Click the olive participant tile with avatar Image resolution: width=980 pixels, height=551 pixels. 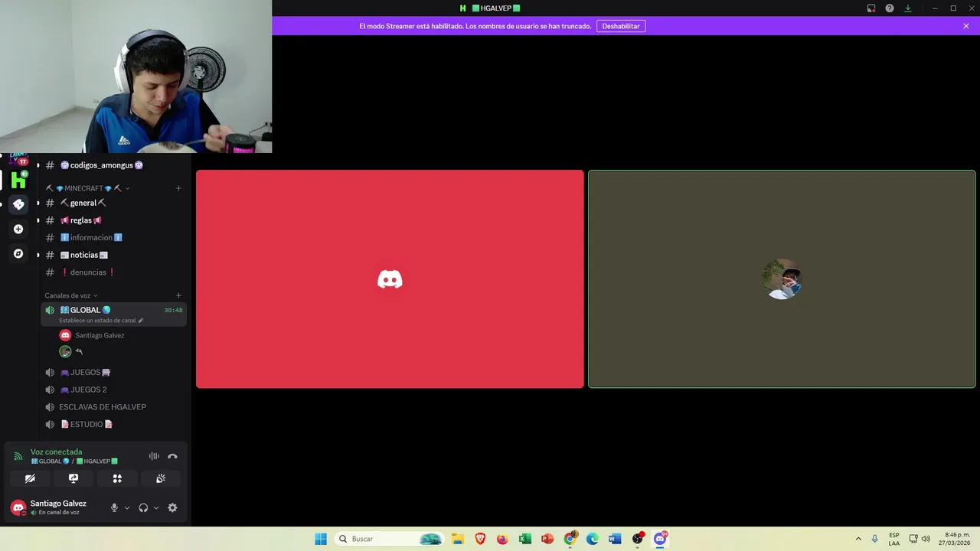pos(782,279)
